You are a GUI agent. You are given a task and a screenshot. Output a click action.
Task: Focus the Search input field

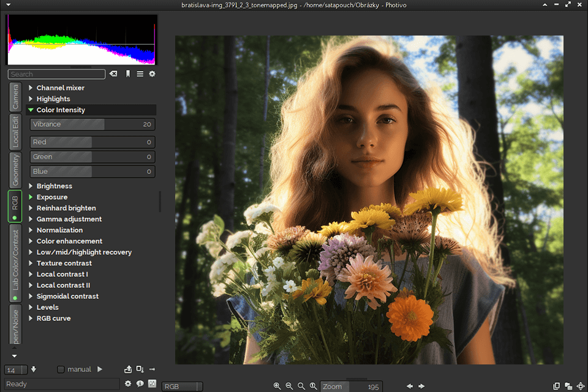(56, 74)
